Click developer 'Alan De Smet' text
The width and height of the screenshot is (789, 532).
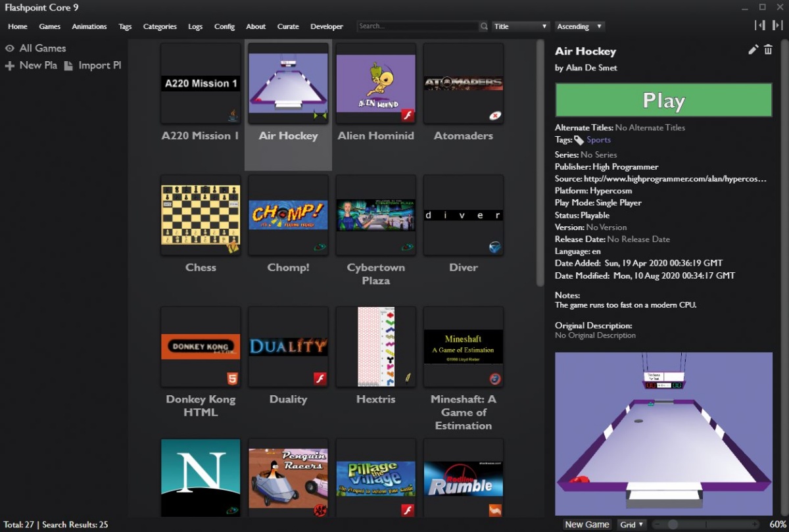coord(591,68)
